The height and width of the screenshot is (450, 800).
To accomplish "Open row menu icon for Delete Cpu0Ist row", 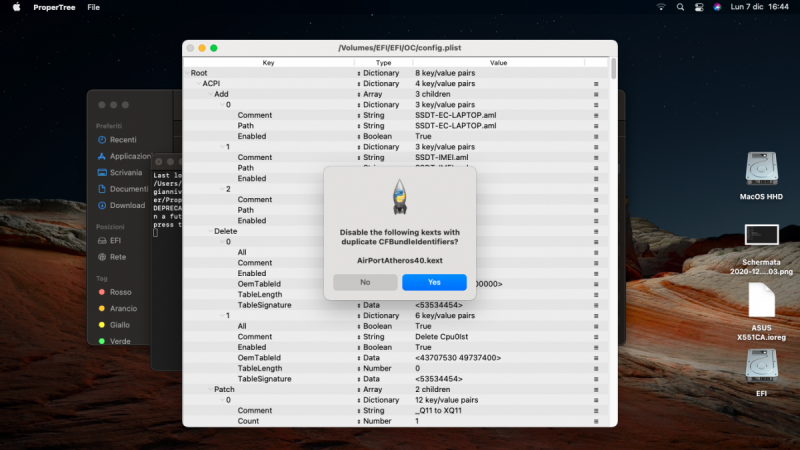I will click(x=596, y=337).
